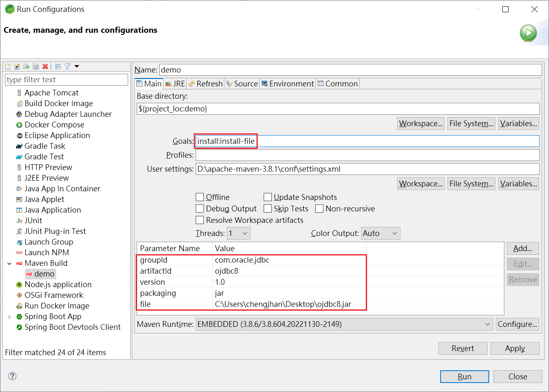Switch to the JRE tab
This screenshot has width=549, height=392.
tap(175, 84)
